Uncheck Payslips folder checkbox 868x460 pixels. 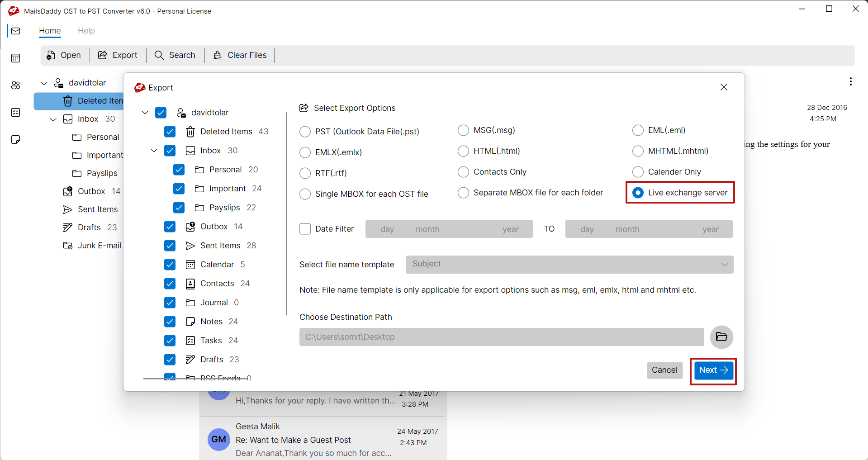tap(179, 208)
